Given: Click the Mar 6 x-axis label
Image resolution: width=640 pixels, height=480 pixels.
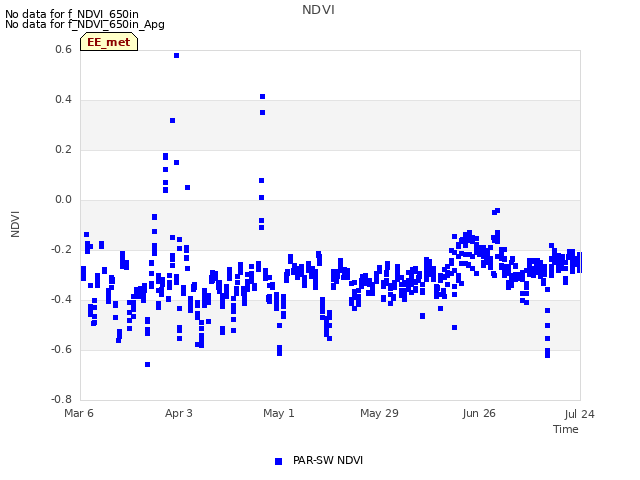Looking at the screenshot, I should (79, 413).
